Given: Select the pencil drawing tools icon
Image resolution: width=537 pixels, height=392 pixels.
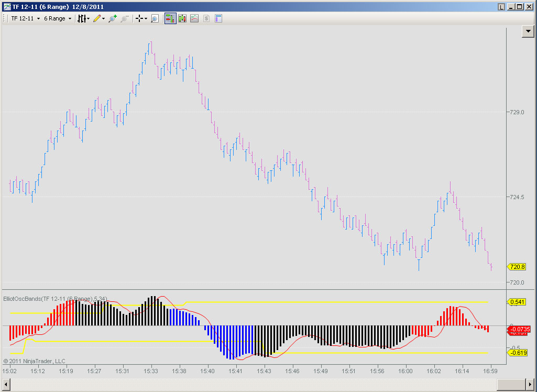Looking at the screenshot, I should click(97, 18).
